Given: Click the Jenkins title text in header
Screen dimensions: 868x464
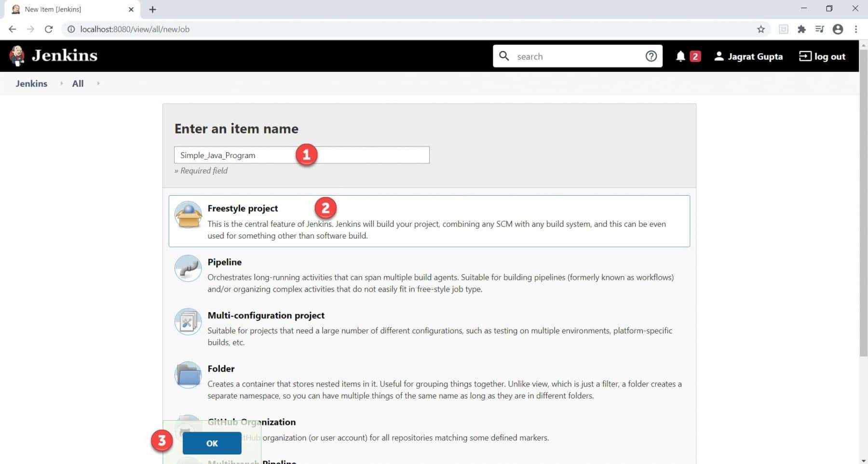Looking at the screenshot, I should click(x=65, y=56).
